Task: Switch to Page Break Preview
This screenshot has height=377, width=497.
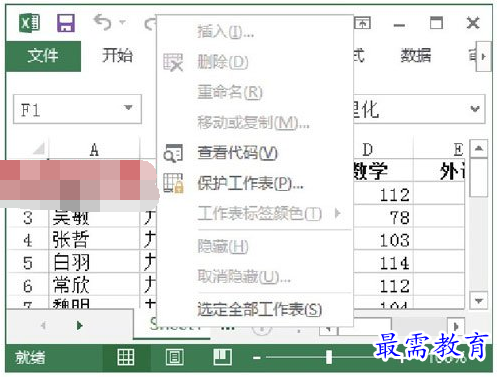Action: click(x=223, y=357)
